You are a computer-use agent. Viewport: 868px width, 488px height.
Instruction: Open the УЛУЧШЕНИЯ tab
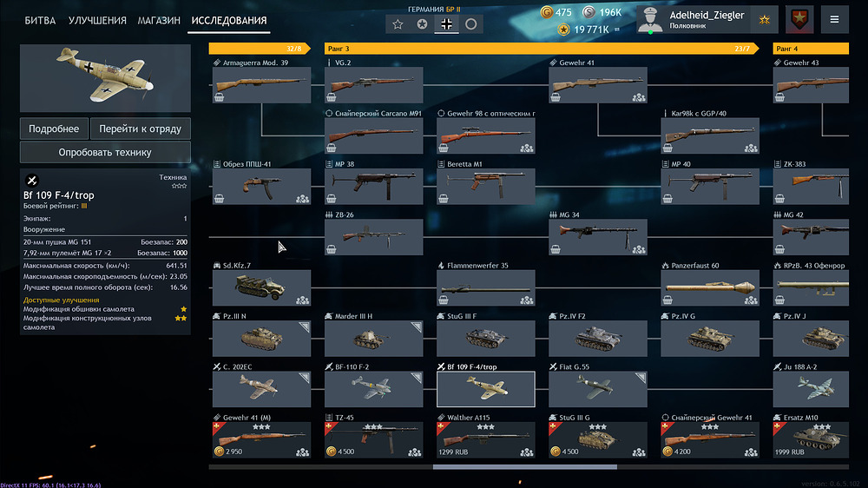click(97, 21)
